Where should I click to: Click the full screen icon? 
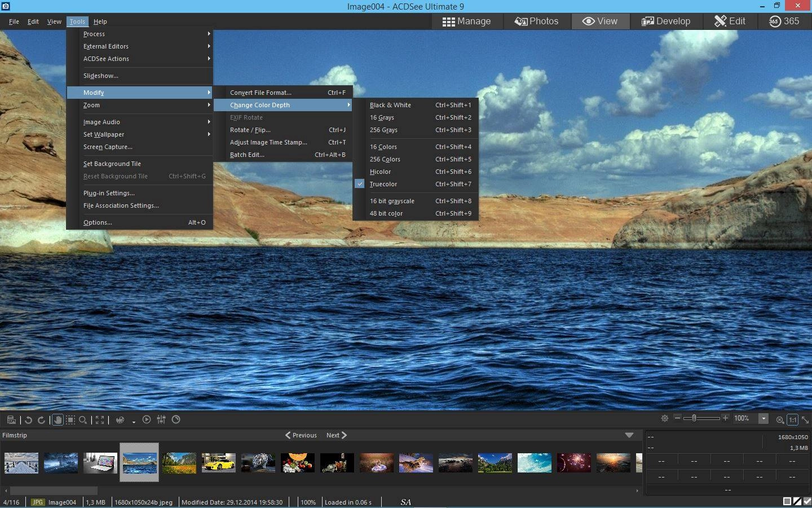100,419
